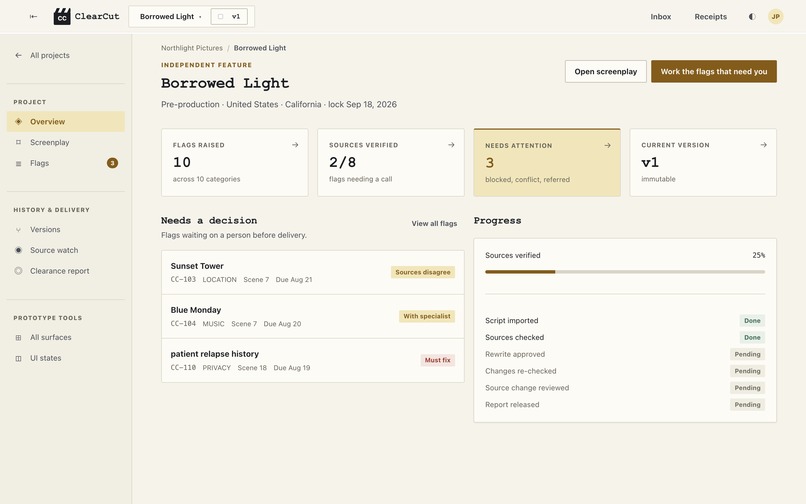Go to Overview in the sidebar

pyautogui.click(x=66, y=121)
